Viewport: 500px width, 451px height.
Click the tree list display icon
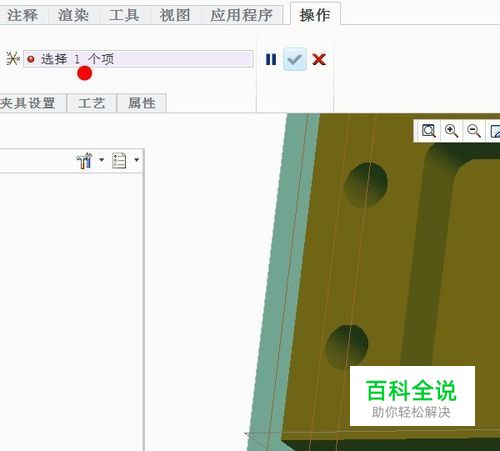click(x=119, y=161)
